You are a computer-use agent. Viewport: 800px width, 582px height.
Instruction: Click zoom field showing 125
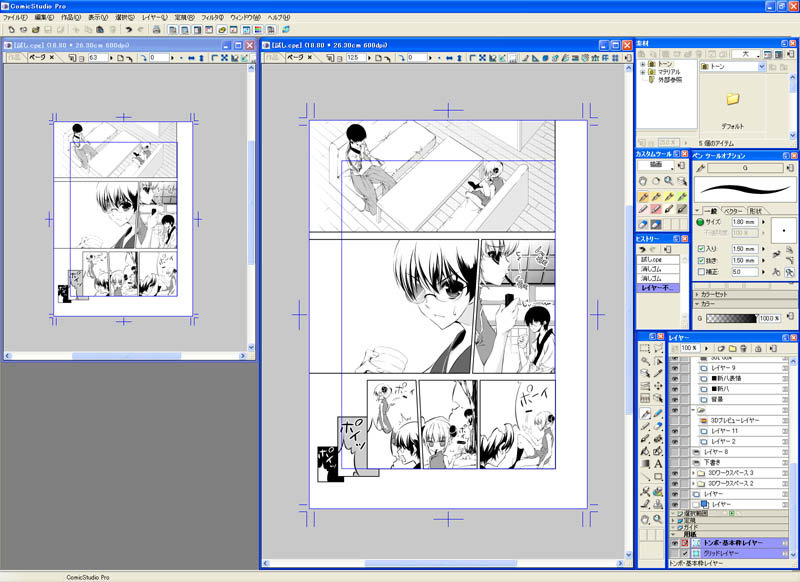tap(356, 58)
